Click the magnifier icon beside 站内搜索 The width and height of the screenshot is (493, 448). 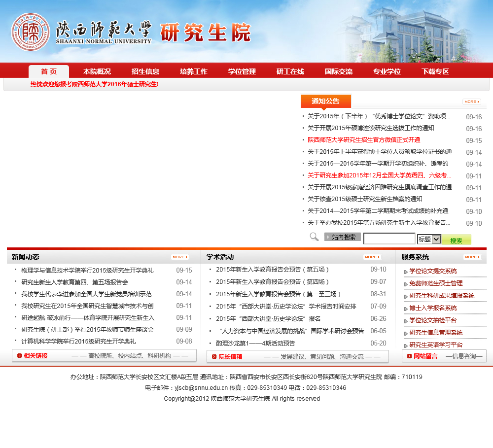click(x=314, y=237)
